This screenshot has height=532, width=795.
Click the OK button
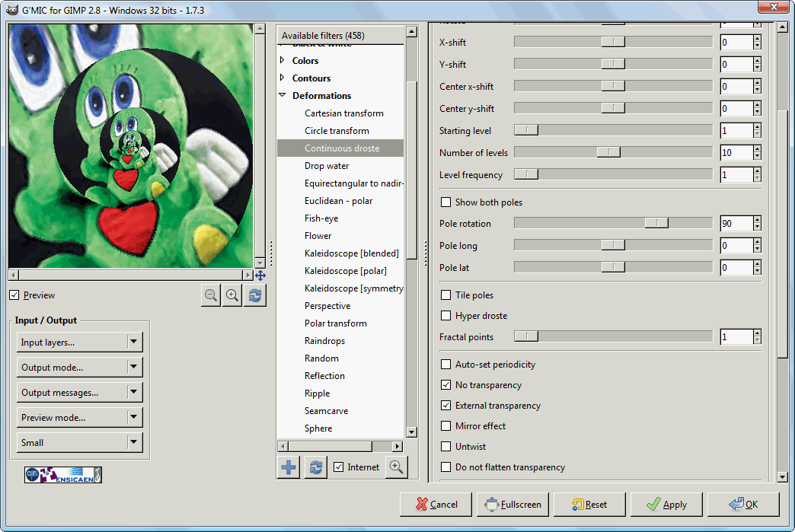pos(743,504)
